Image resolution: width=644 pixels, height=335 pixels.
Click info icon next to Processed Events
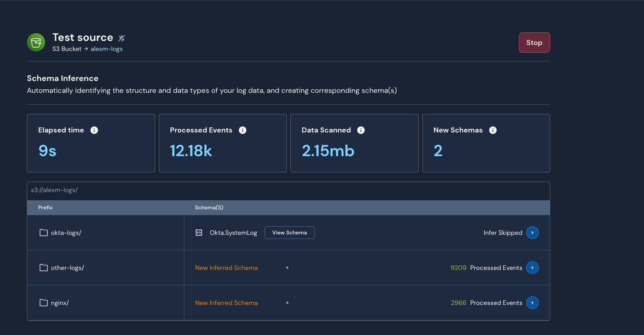coord(243,130)
